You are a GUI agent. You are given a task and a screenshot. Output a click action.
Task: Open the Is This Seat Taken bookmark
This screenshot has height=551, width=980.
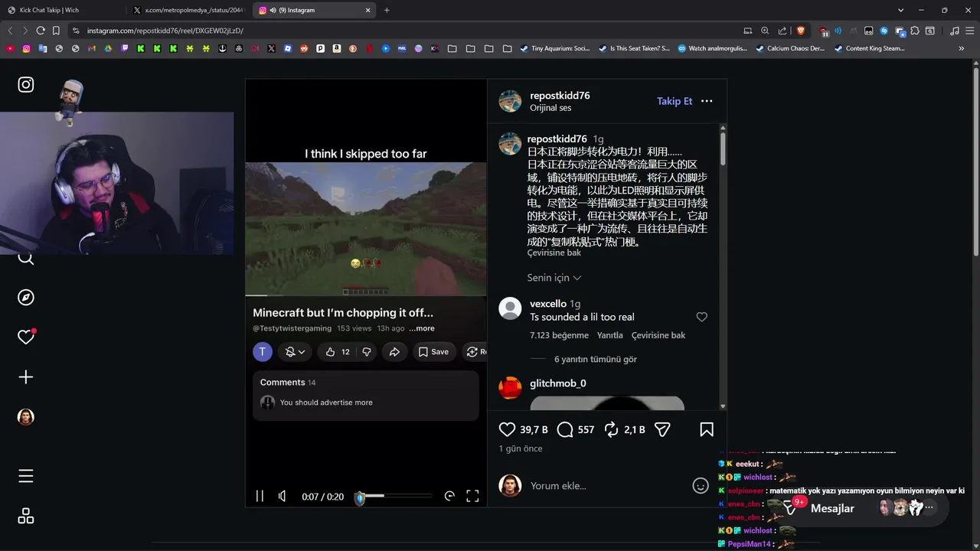tap(633, 48)
